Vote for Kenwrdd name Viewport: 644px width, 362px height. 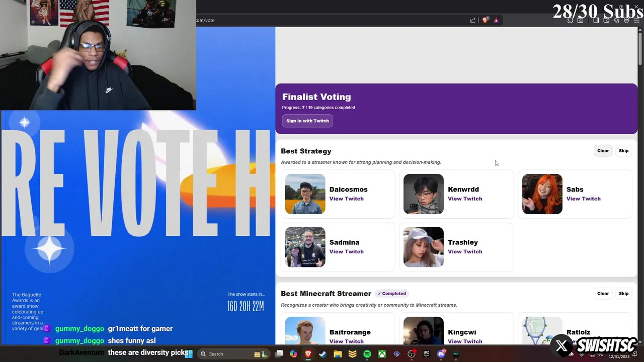point(463,190)
